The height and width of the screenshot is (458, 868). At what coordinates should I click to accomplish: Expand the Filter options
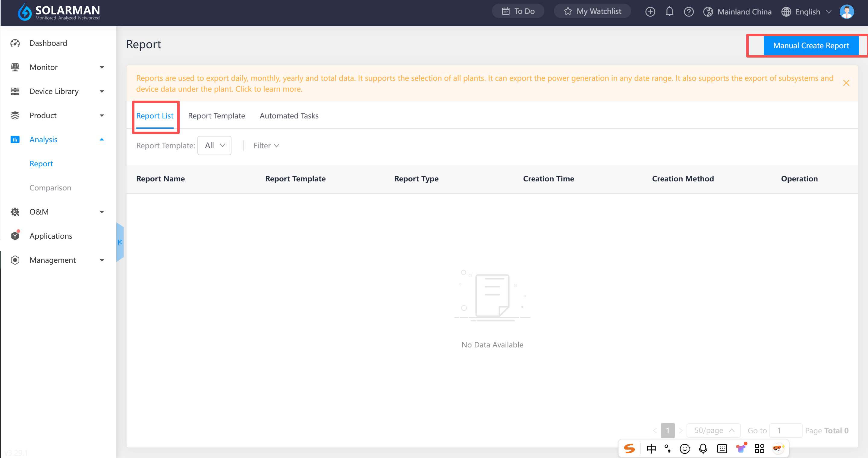pyautogui.click(x=266, y=146)
